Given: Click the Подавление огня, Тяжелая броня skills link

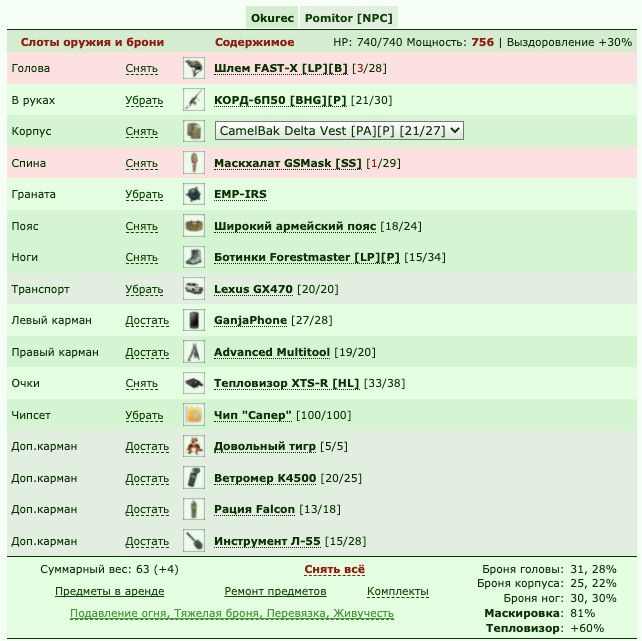Looking at the screenshot, I should [232, 614].
